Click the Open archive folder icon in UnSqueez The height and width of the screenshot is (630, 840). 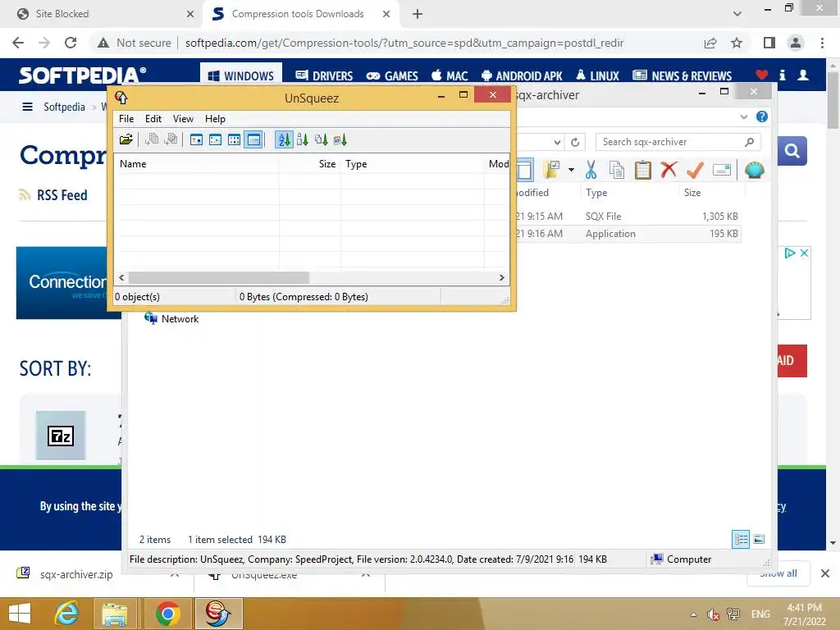click(x=126, y=139)
